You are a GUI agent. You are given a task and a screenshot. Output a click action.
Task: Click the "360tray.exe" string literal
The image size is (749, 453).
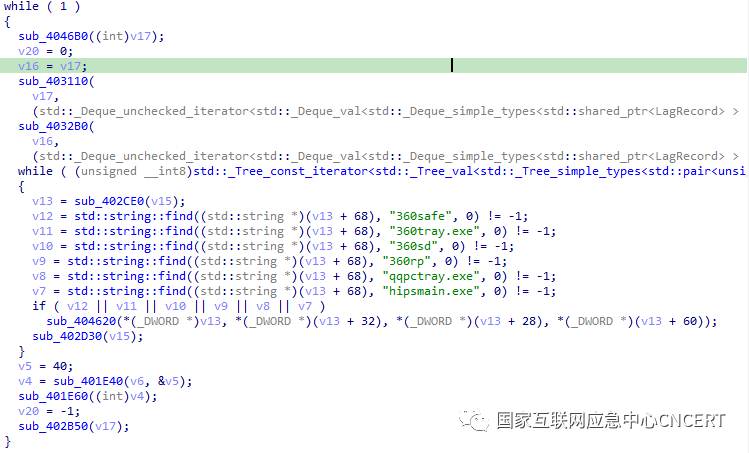tap(434, 231)
